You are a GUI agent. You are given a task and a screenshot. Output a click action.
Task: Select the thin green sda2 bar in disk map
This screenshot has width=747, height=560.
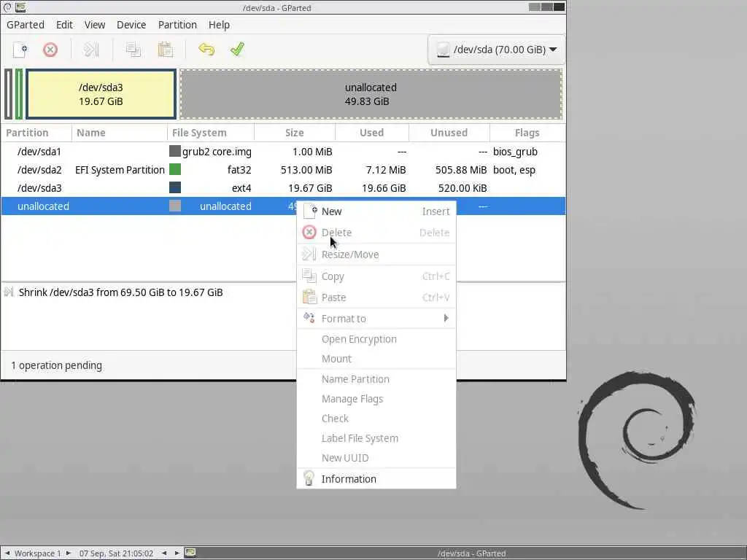19,94
